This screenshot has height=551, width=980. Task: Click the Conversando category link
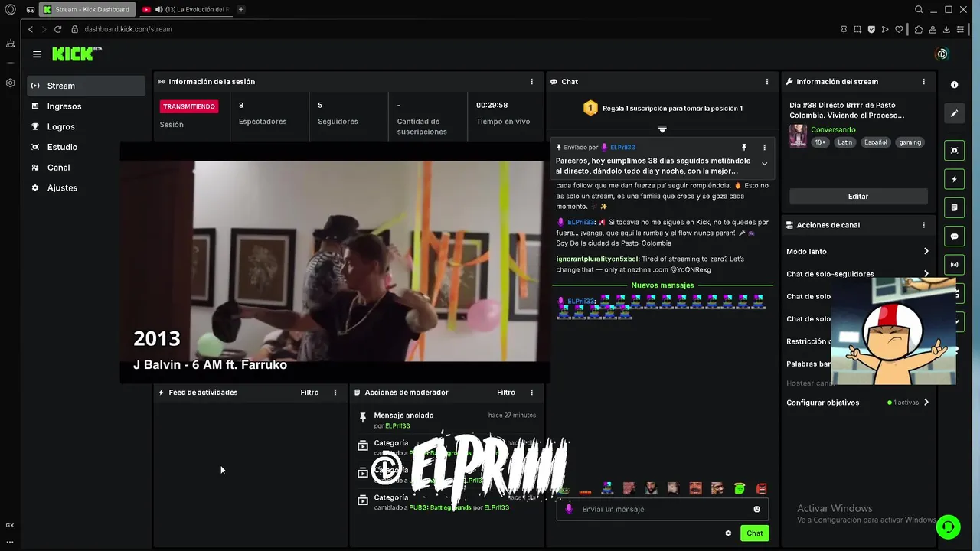[x=833, y=129]
